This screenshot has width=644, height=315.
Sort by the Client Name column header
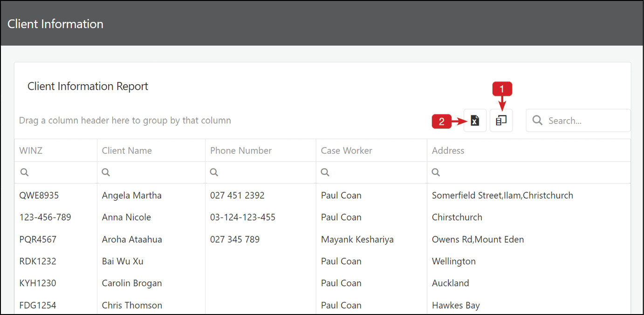[x=127, y=150]
